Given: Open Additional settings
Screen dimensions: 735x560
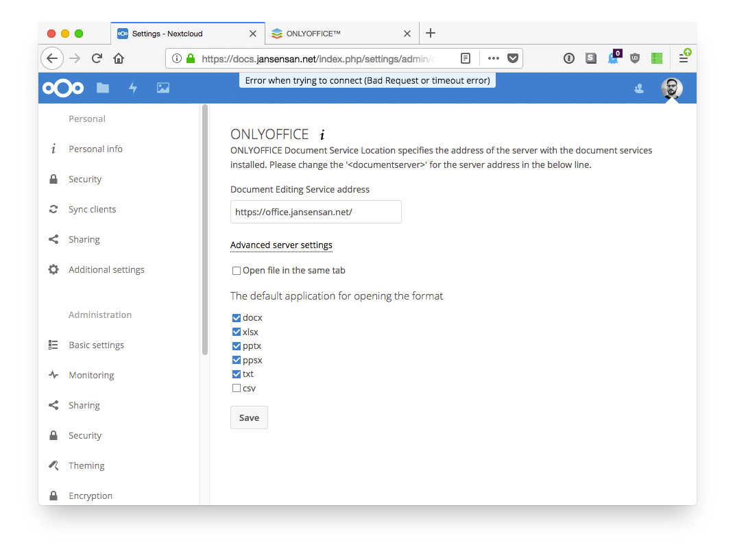Looking at the screenshot, I should 106,269.
